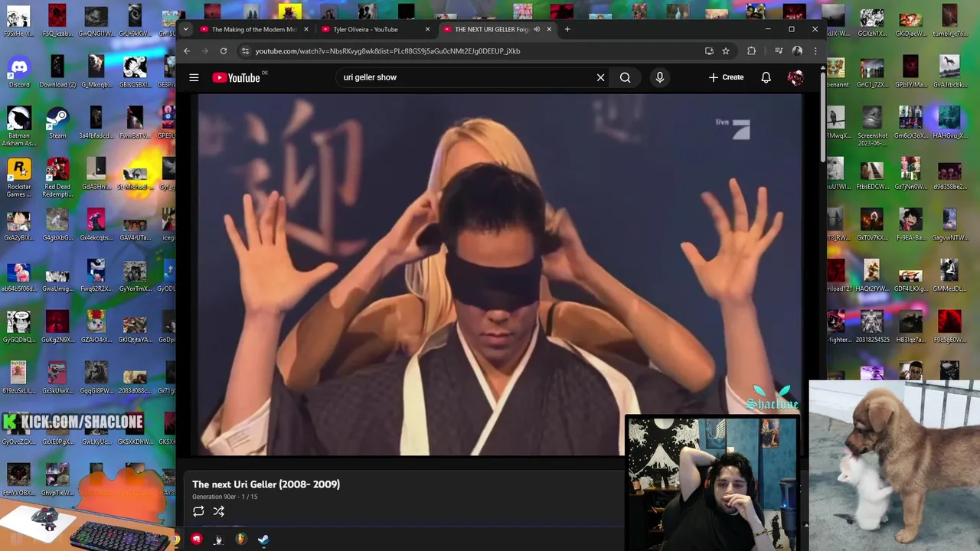Select the Discord desktop shortcut
980x551 pixels.
[x=19, y=72]
